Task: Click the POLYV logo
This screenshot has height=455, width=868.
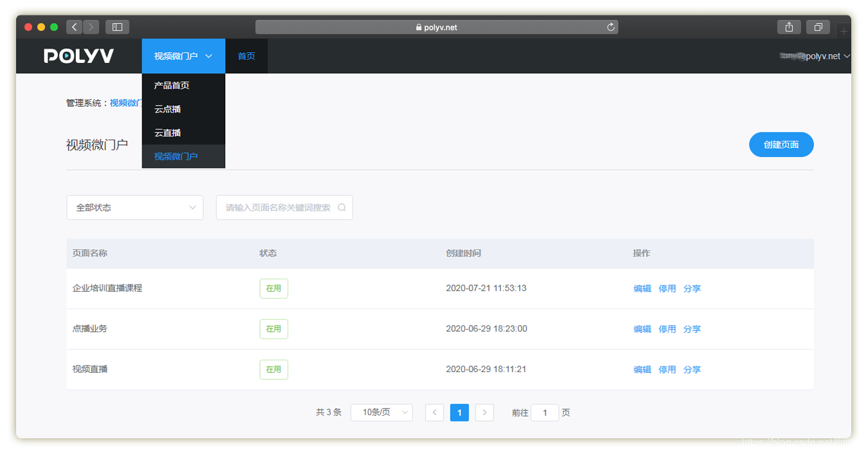Action: click(78, 56)
